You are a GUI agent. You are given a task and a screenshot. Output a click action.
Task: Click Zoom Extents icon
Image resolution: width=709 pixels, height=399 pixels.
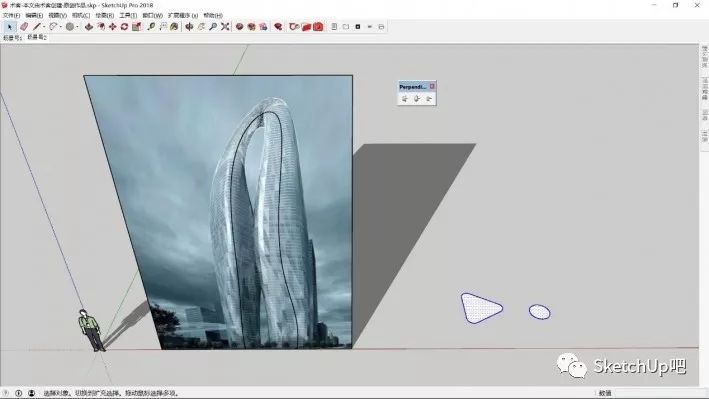(x=225, y=27)
